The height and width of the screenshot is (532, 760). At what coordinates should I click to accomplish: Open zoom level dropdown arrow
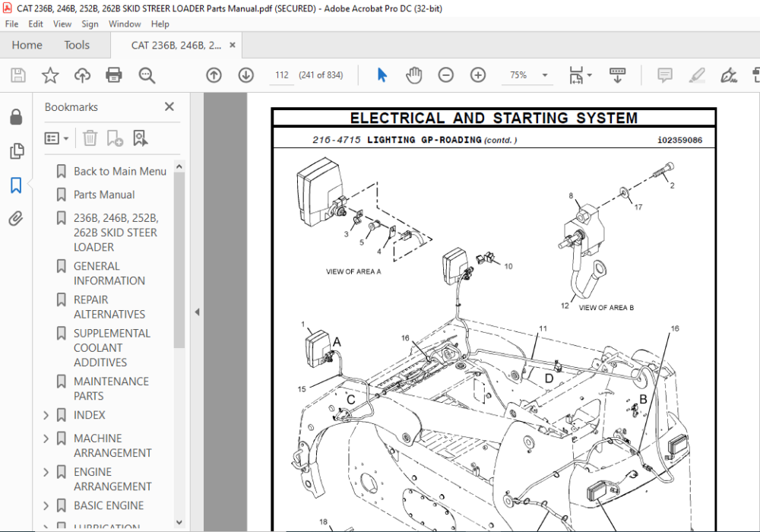coord(545,75)
